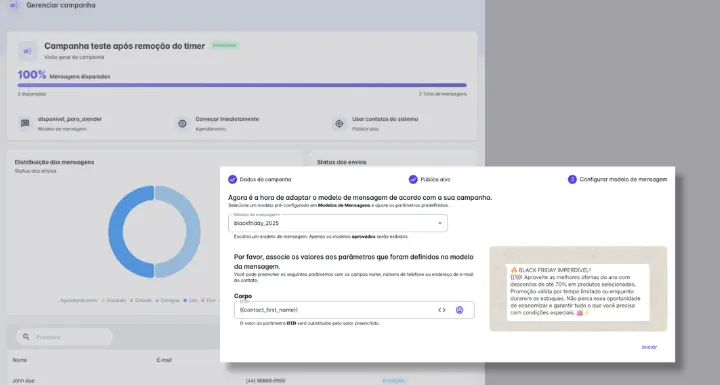
Task: Click the Entregue legend item under the chart
Action: 168,300
